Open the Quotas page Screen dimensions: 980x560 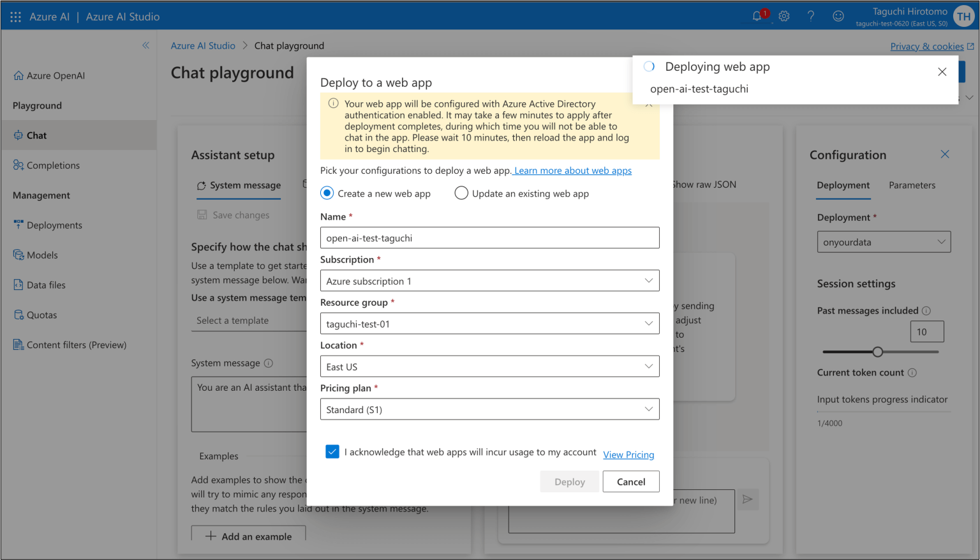point(42,314)
